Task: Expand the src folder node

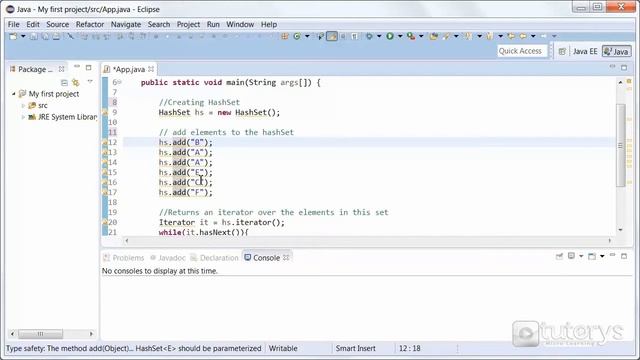Action: pos(23,106)
